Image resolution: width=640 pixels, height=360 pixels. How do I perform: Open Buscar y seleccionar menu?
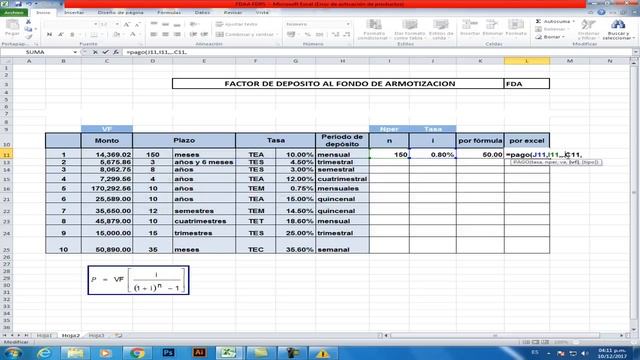[618, 29]
